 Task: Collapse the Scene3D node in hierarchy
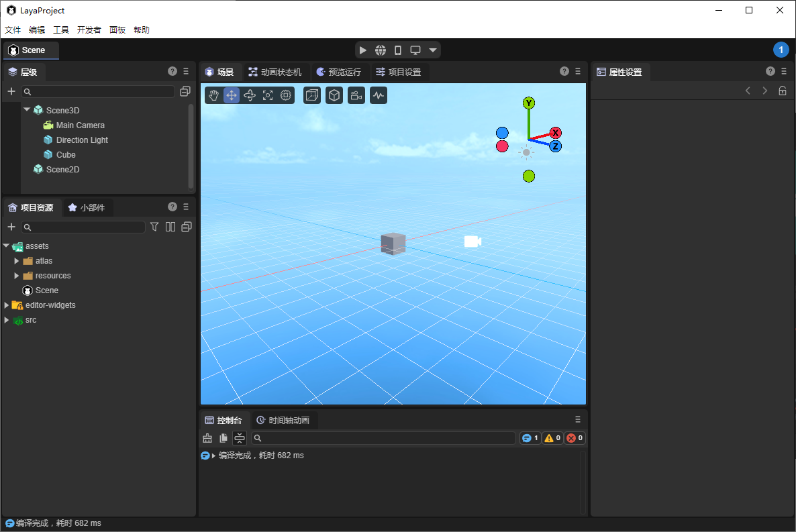pyautogui.click(x=27, y=109)
